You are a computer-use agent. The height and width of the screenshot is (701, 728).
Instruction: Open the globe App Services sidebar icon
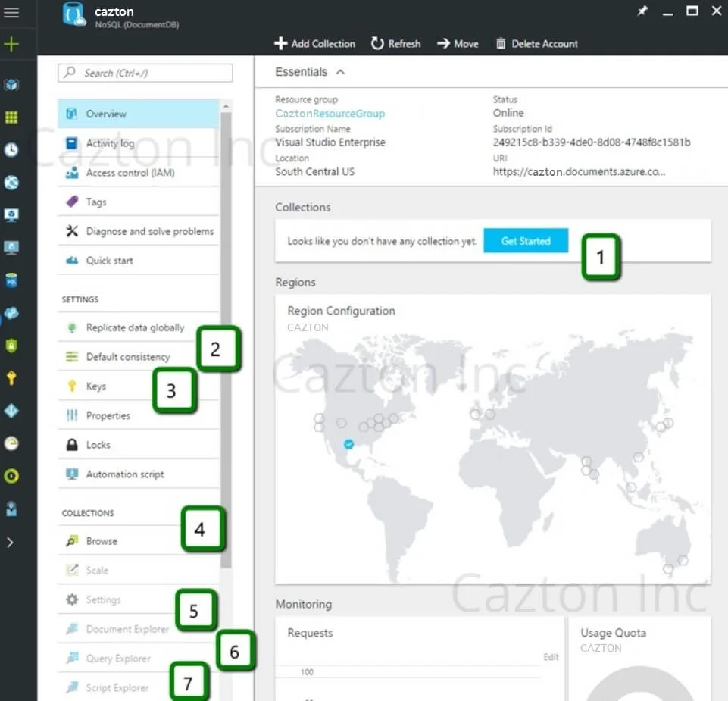click(11, 182)
